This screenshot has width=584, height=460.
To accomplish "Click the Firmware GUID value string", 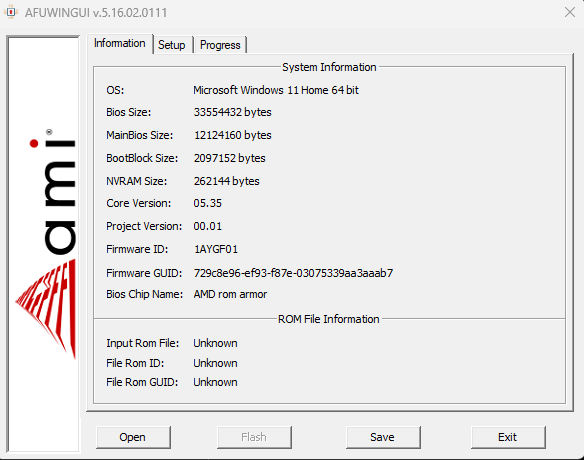I will tap(293, 273).
